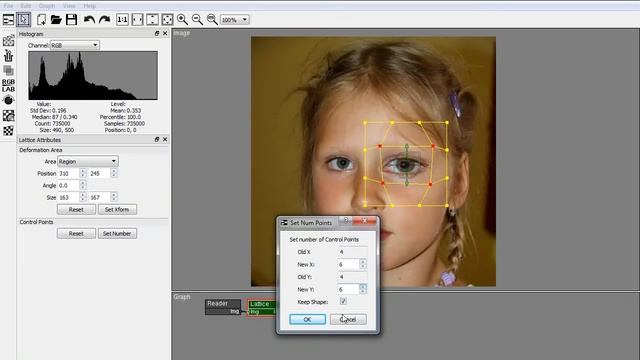Open a file with folder icon
The height and width of the screenshot is (360, 640).
(56, 20)
